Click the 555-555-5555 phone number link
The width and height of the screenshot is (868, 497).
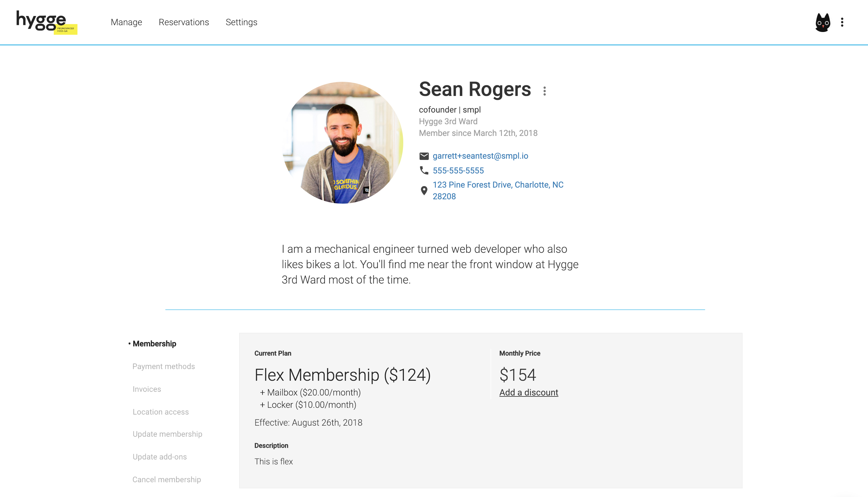click(458, 170)
